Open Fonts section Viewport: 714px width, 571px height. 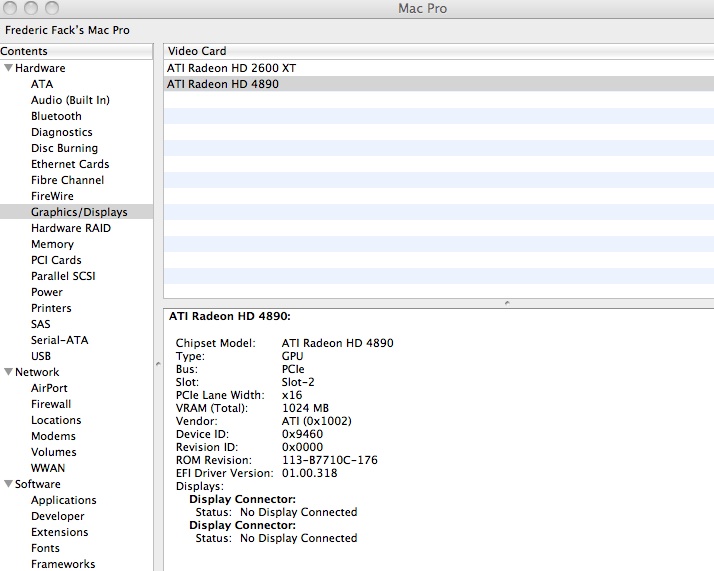coord(45,548)
